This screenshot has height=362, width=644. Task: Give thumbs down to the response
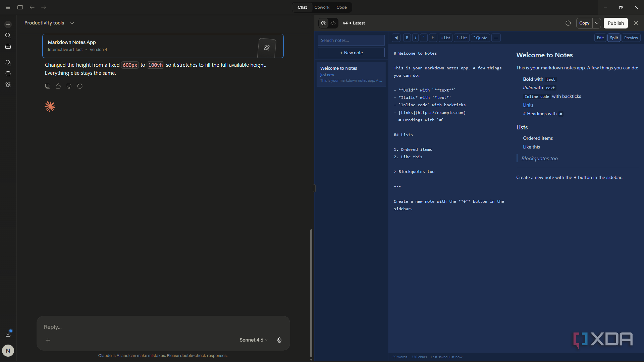click(69, 86)
